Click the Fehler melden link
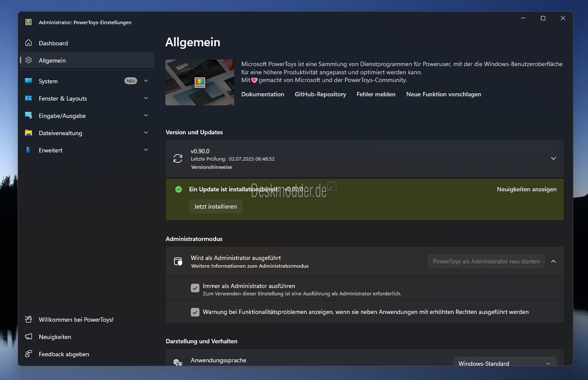This screenshot has height=380, width=588. click(x=376, y=94)
